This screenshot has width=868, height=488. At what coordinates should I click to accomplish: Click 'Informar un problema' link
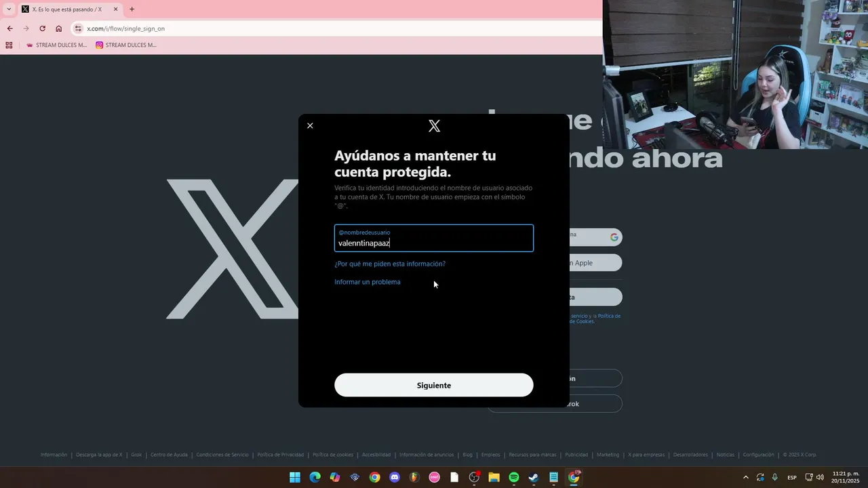pos(368,282)
